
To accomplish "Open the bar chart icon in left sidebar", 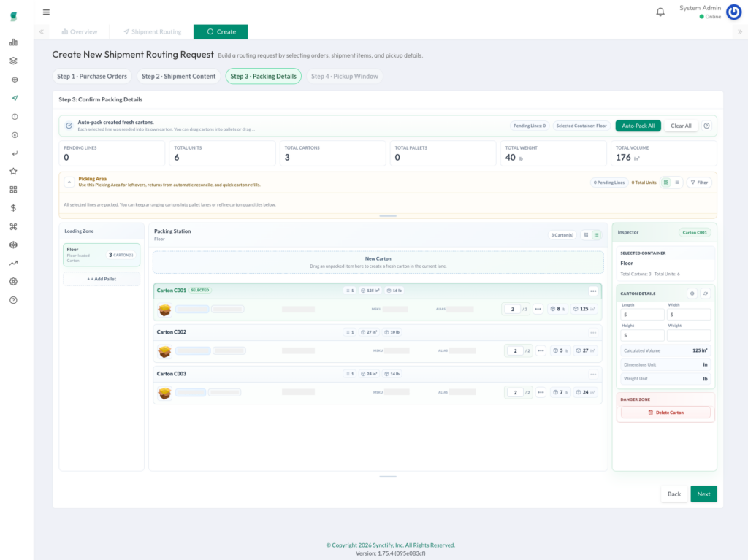I will (13, 42).
